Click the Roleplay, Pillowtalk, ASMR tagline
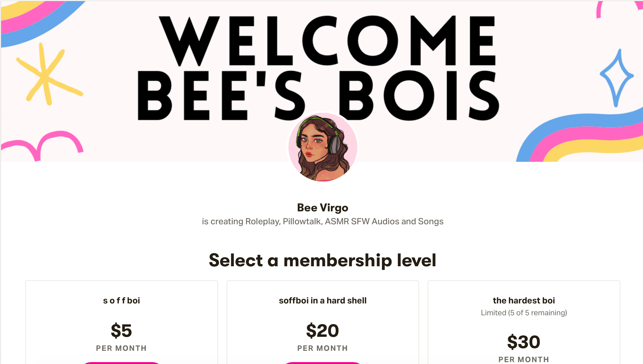The width and height of the screenshot is (643, 364). point(323,221)
